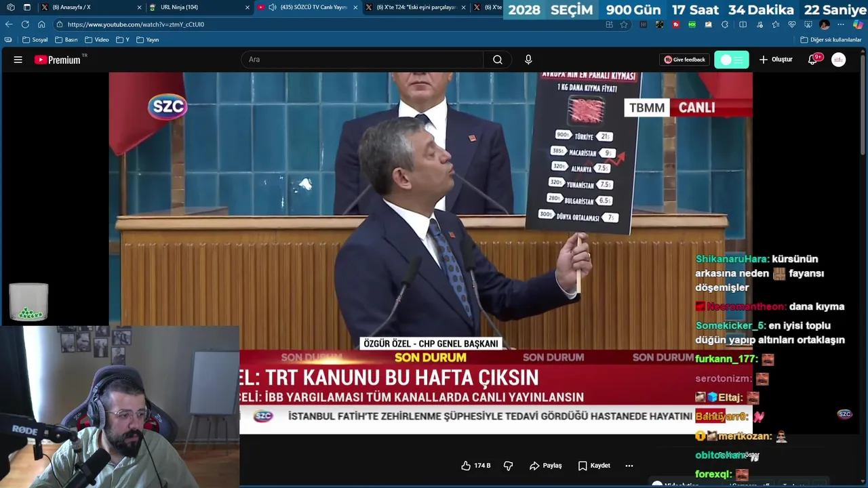This screenshot has width=868, height=488.
Task: Click chat username Somekicker_5
Action: tap(730, 325)
